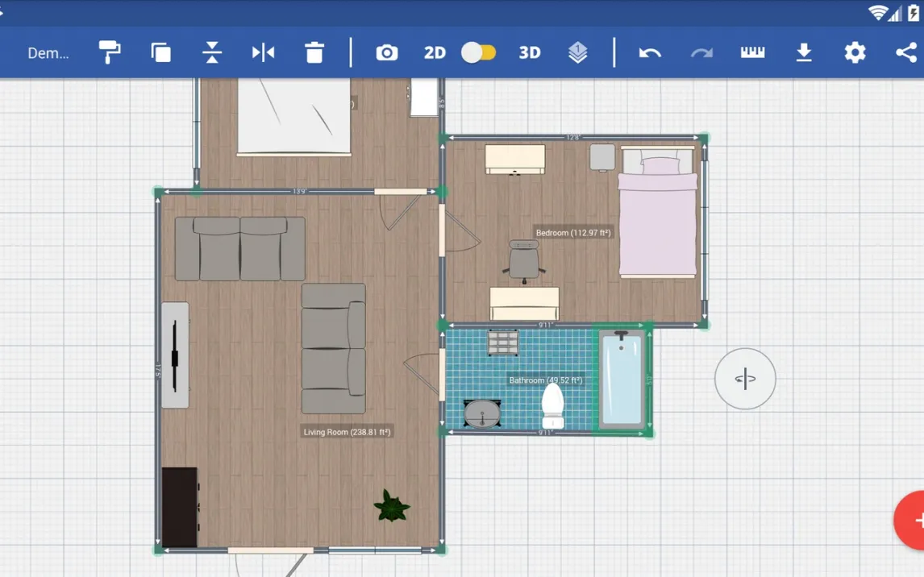Select the paint roller tool
The image size is (924, 577).
point(110,52)
